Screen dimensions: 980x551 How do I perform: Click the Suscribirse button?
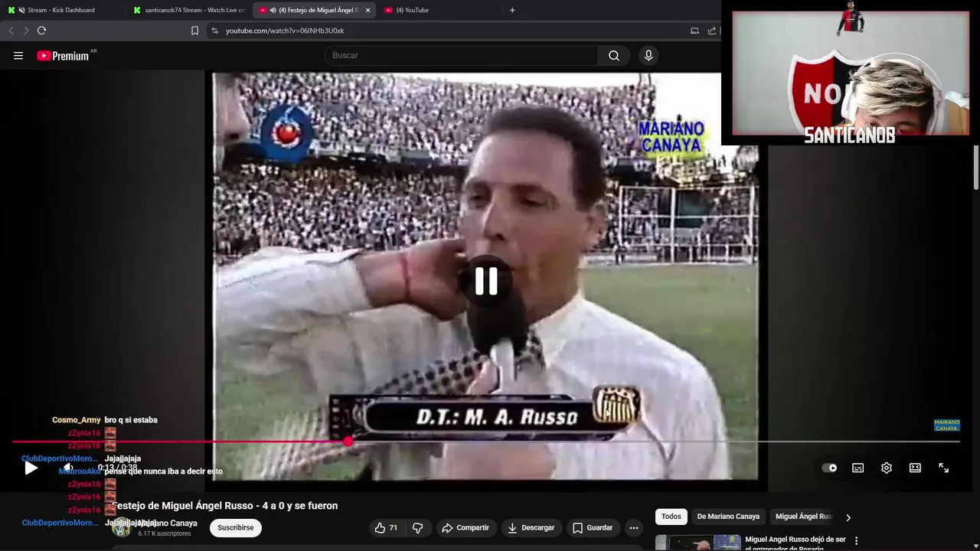[235, 528]
